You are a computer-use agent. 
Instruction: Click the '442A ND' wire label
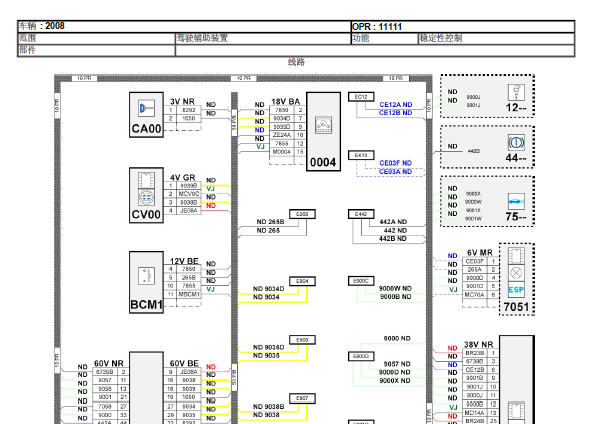(393, 222)
